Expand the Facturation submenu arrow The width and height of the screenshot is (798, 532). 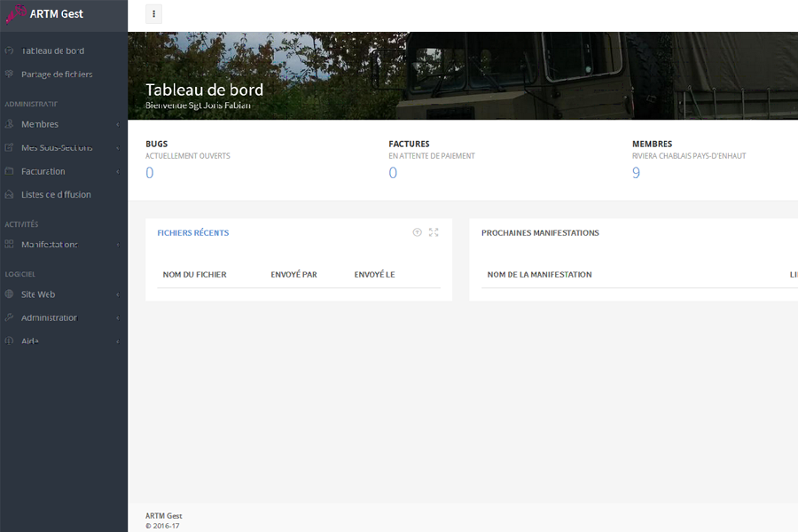(117, 171)
